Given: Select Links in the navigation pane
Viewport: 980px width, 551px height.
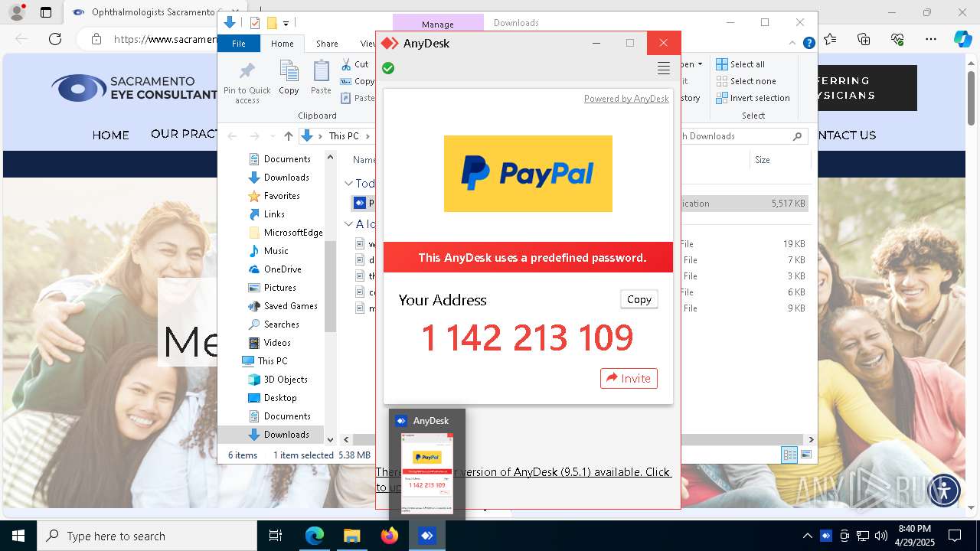Looking at the screenshot, I should pyautogui.click(x=274, y=214).
